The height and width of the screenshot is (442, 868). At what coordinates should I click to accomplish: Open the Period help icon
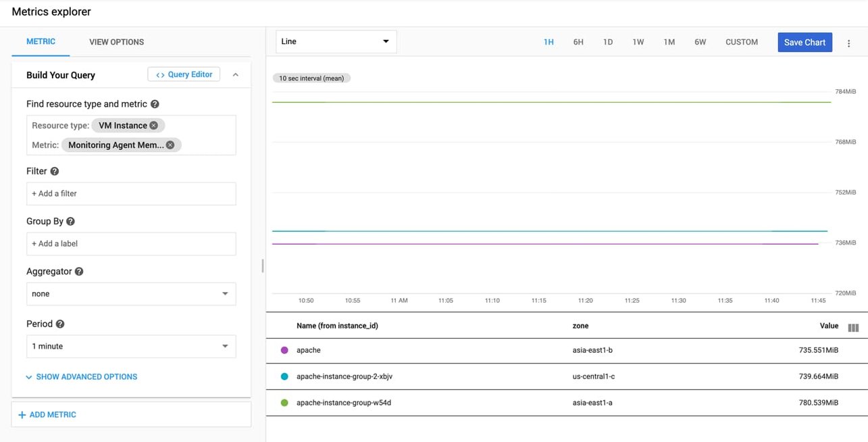tap(60, 324)
